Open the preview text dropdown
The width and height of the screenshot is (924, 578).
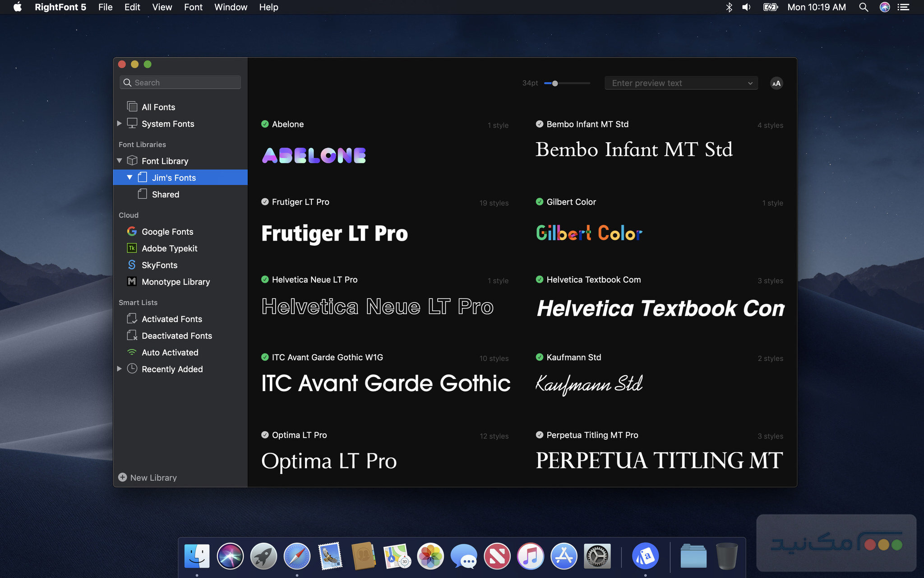(x=750, y=83)
